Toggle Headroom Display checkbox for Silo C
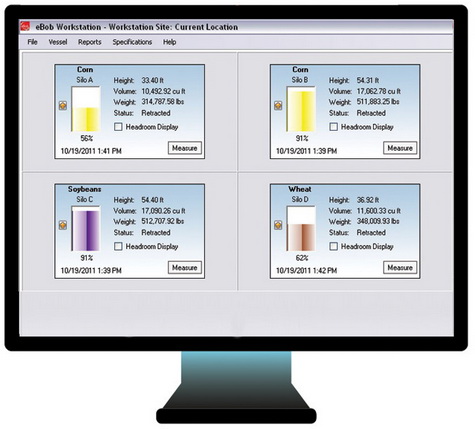This screenshot has width=475, height=429. click(x=118, y=247)
